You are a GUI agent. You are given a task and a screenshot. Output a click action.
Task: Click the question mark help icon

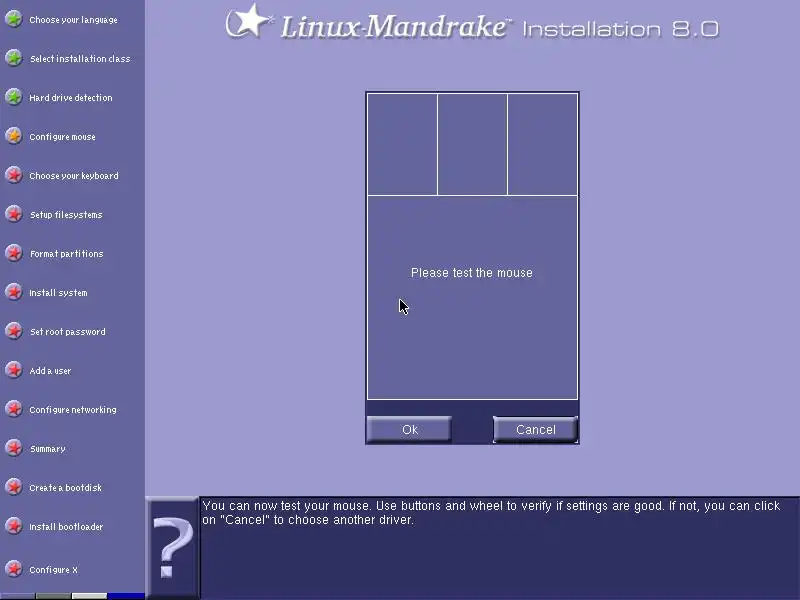[173, 547]
